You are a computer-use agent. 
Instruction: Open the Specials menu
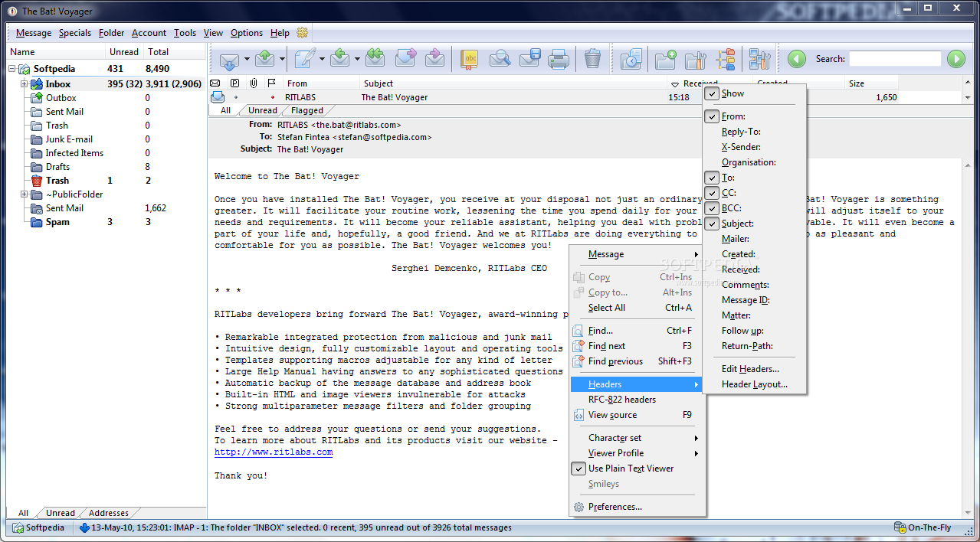(75, 33)
